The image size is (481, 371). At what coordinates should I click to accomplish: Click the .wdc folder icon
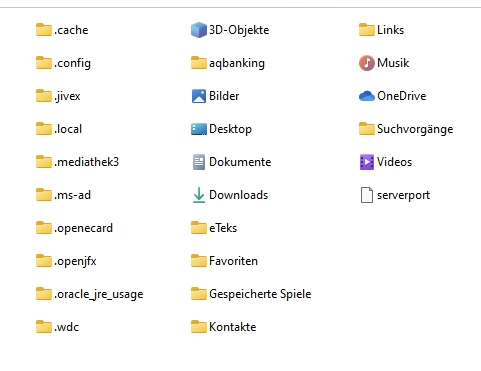pos(44,327)
